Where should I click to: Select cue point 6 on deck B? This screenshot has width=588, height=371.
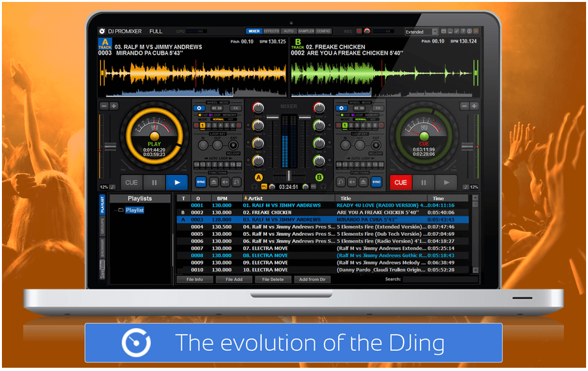tap(374, 125)
